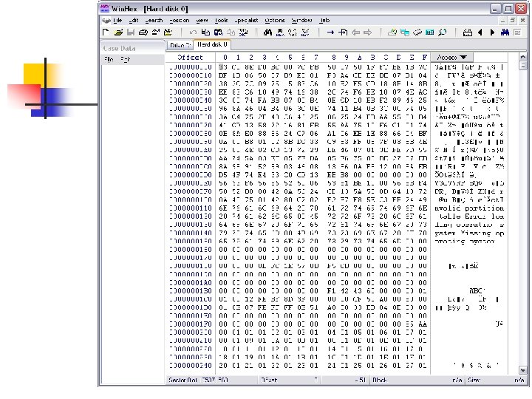The width and height of the screenshot is (532, 399).
Task: Open the Specialist menu
Action: (x=246, y=21)
